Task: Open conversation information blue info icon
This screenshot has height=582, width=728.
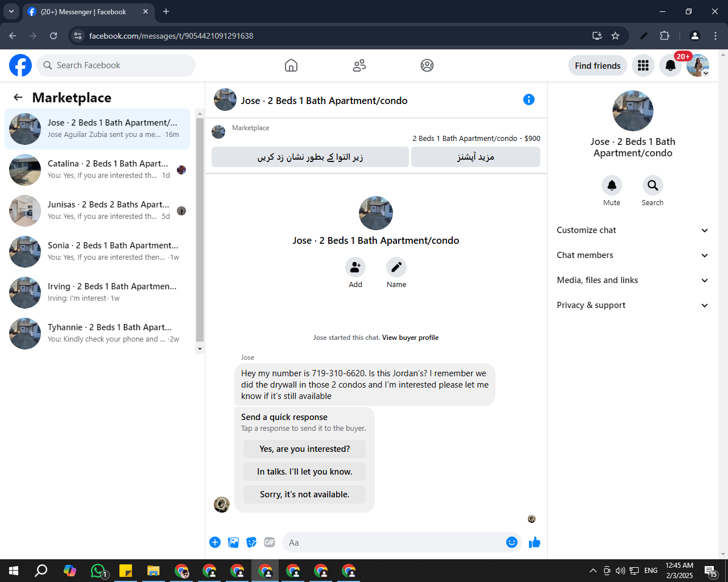Action: click(529, 99)
